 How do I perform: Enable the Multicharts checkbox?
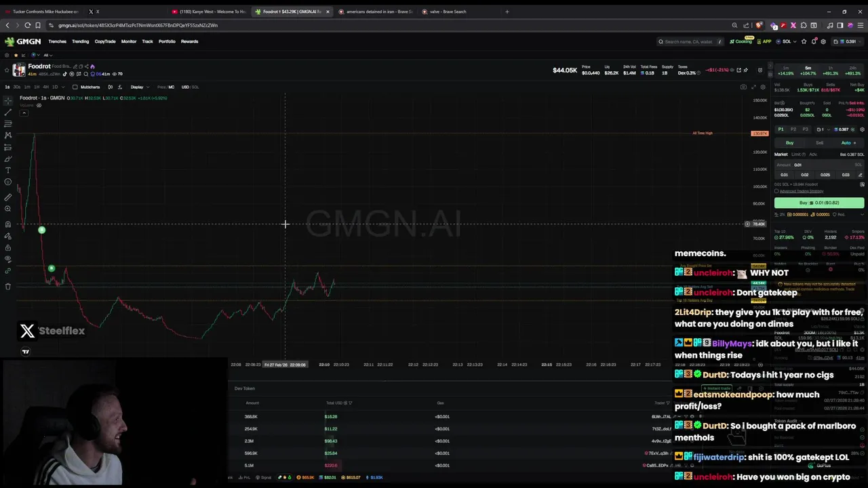(75, 87)
